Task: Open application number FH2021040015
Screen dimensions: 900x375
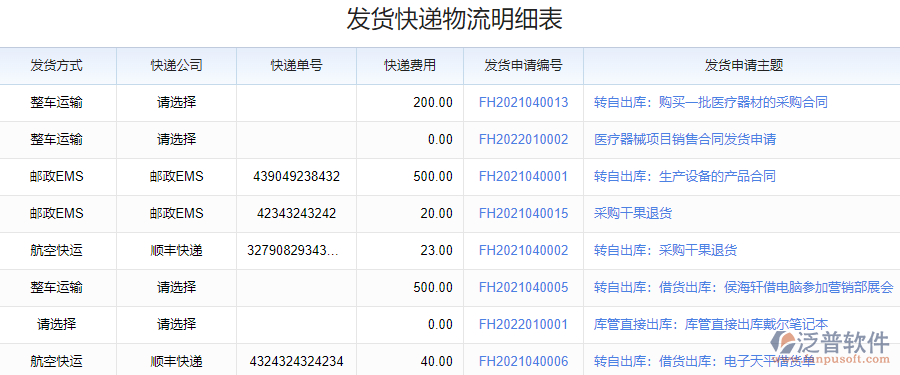Action: [523, 214]
